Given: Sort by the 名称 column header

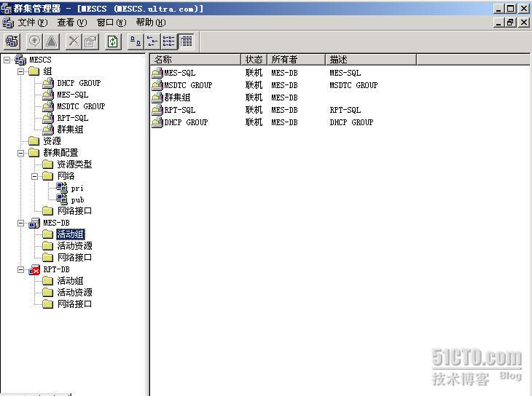Looking at the screenshot, I should click(195, 60).
